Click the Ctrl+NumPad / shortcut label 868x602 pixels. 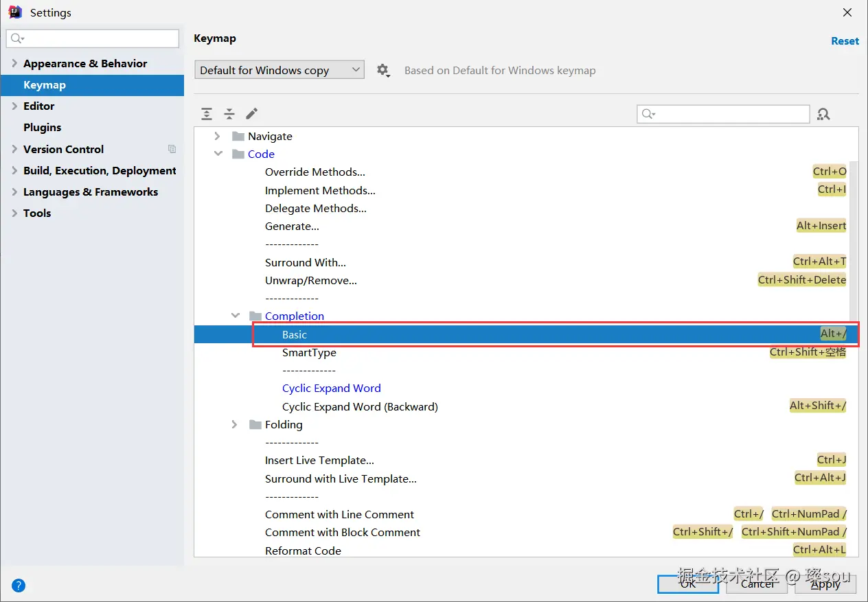[809, 513]
